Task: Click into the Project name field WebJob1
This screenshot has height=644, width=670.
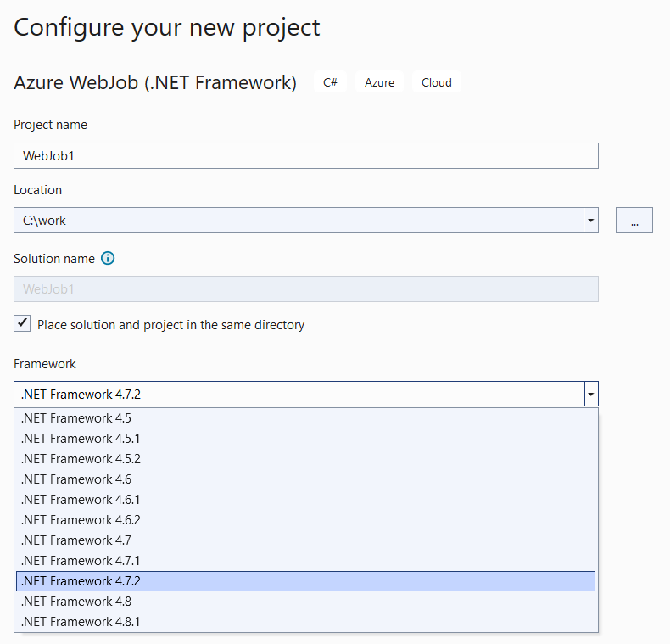Action: point(306,155)
